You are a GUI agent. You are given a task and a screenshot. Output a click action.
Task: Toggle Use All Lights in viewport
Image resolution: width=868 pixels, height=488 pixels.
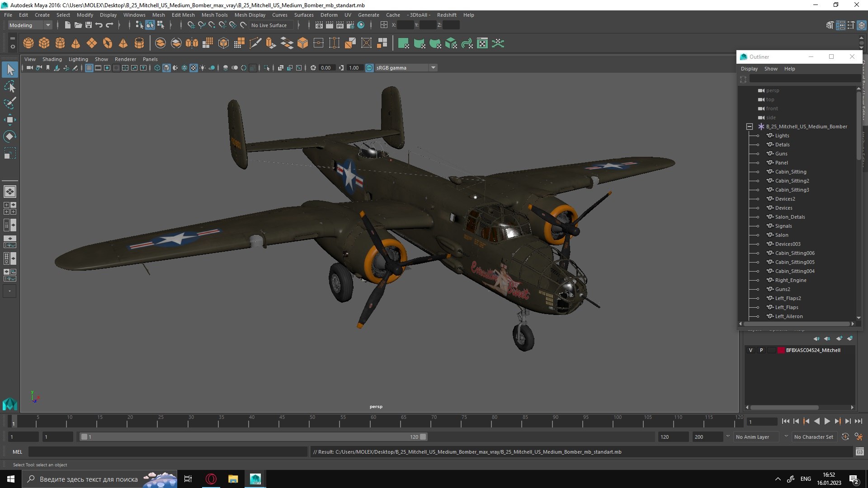(203, 68)
